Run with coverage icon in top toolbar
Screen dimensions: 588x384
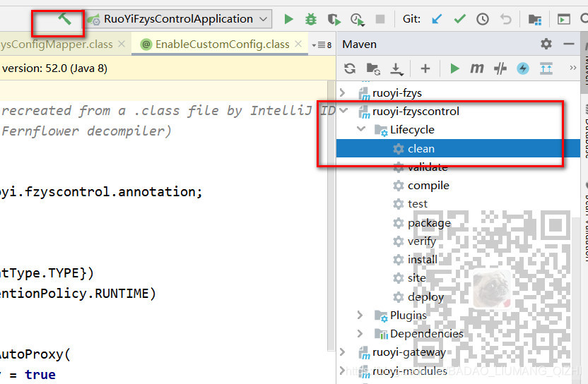tap(334, 19)
